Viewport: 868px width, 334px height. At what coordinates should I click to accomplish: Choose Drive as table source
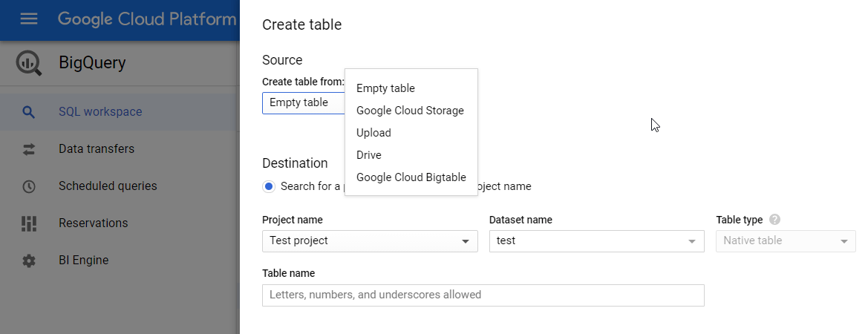click(x=411, y=155)
